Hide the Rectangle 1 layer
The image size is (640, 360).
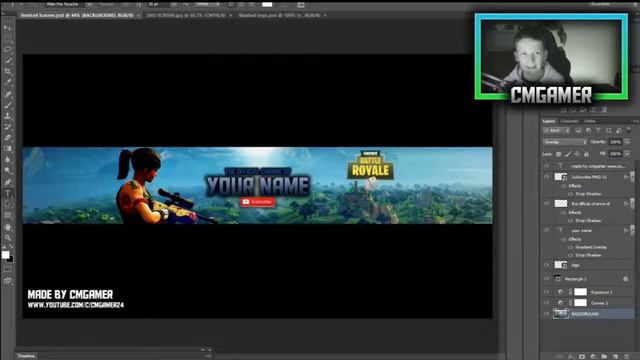click(x=547, y=279)
